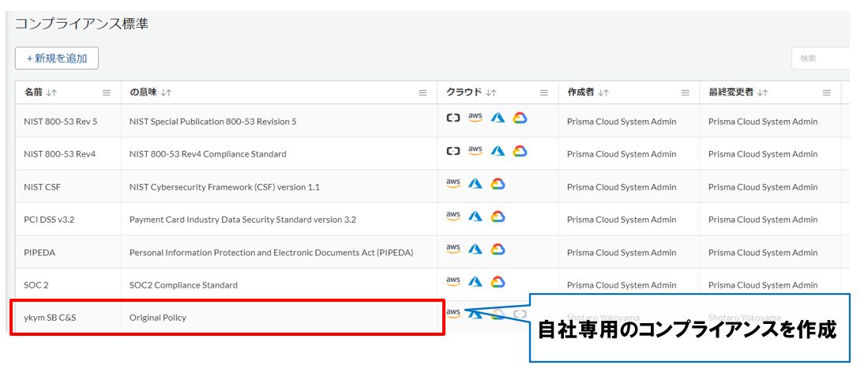The width and height of the screenshot is (868, 369).
Task: Open the 最終変更者 column menu icon
Action: 827,93
